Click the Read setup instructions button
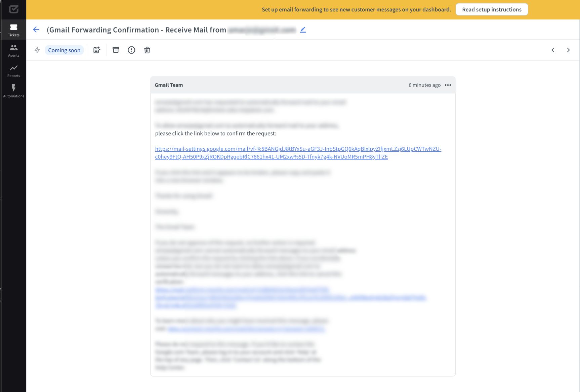 492,9
